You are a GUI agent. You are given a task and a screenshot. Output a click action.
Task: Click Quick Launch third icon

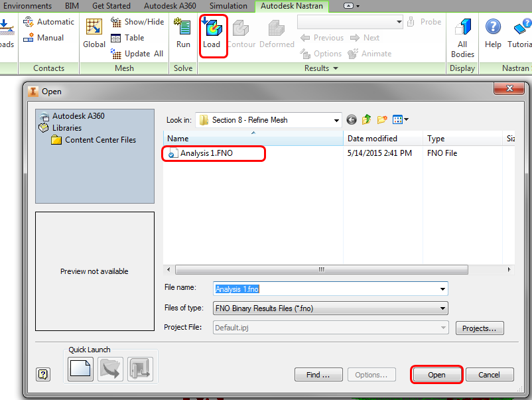click(140, 369)
